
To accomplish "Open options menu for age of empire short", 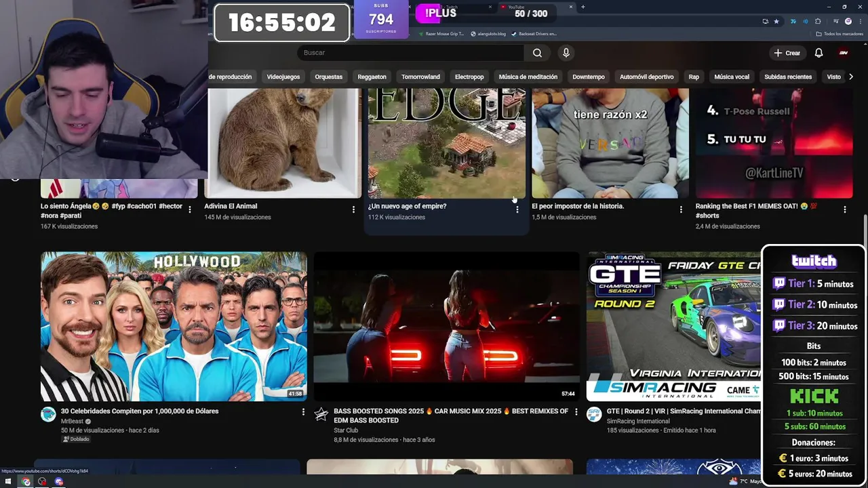I will pyautogui.click(x=517, y=209).
